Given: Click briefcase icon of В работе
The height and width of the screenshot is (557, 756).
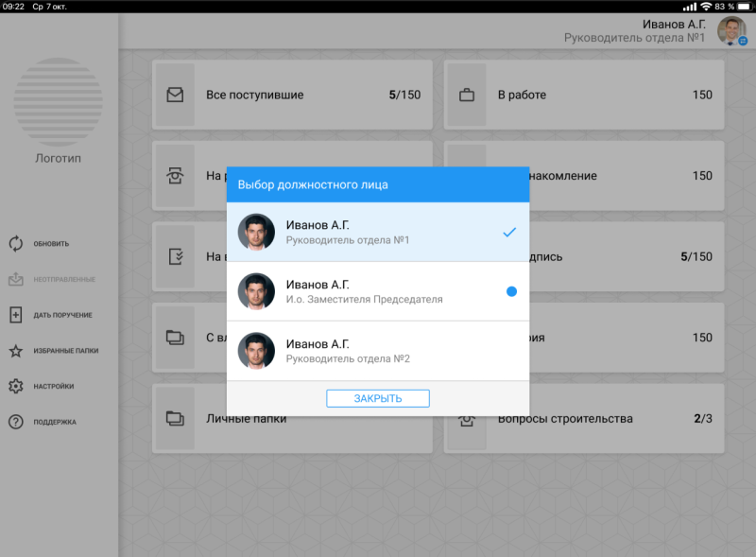Looking at the screenshot, I should point(467,95).
